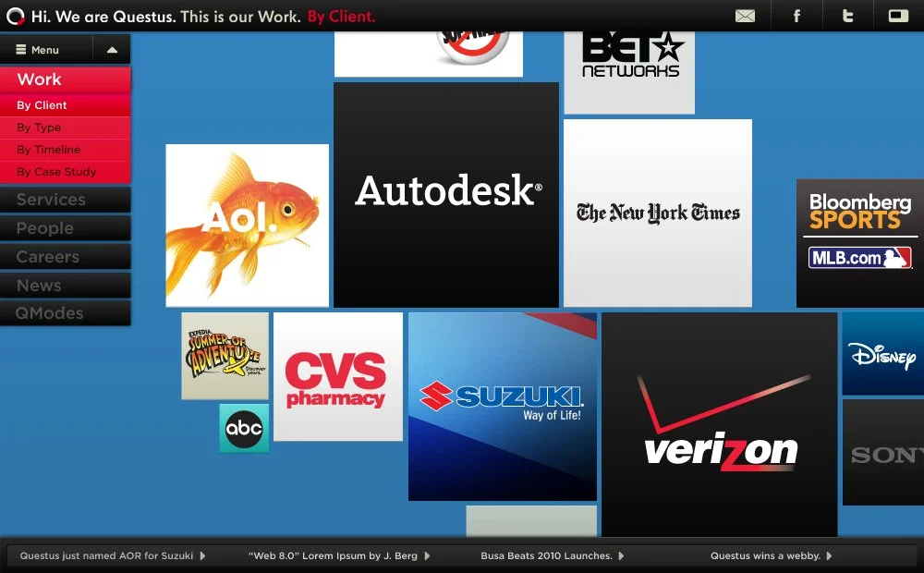Click arrow after 'J. Berg' headline
Image resolution: width=924 pixels, height=573 pixels.
pos(427,555)
